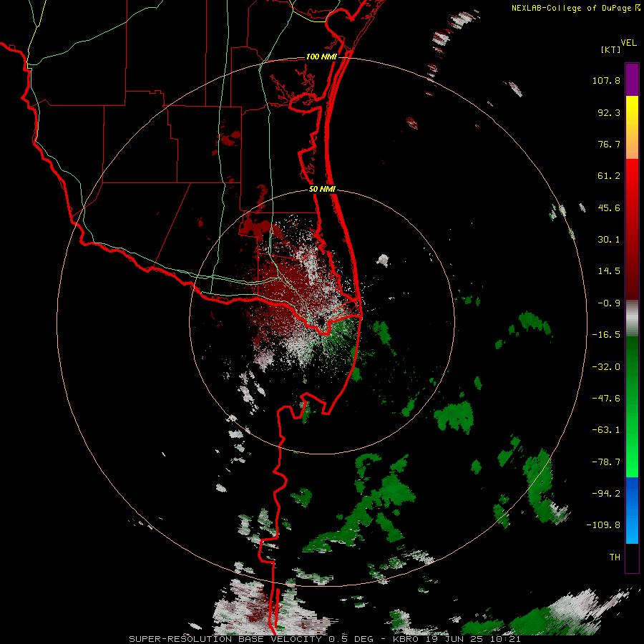Click the -78.7 legend value
Viewport: 644px width, 644px height.
click(x=606, y=462)
